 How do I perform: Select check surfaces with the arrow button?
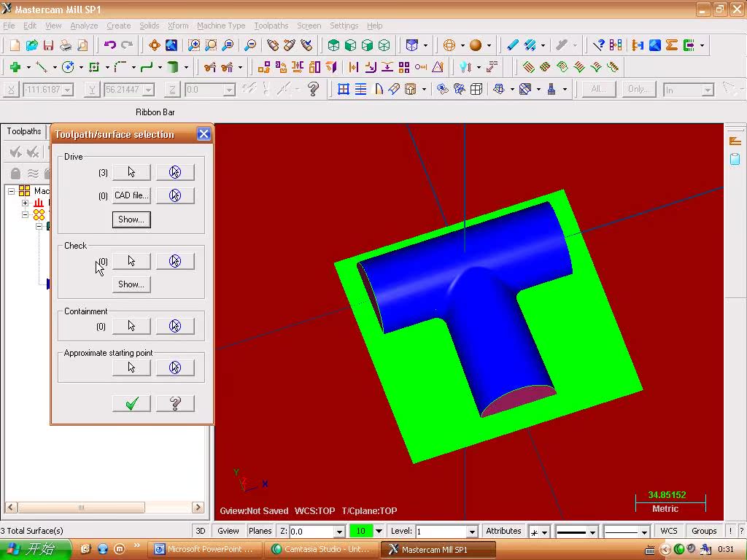(131, 261)
